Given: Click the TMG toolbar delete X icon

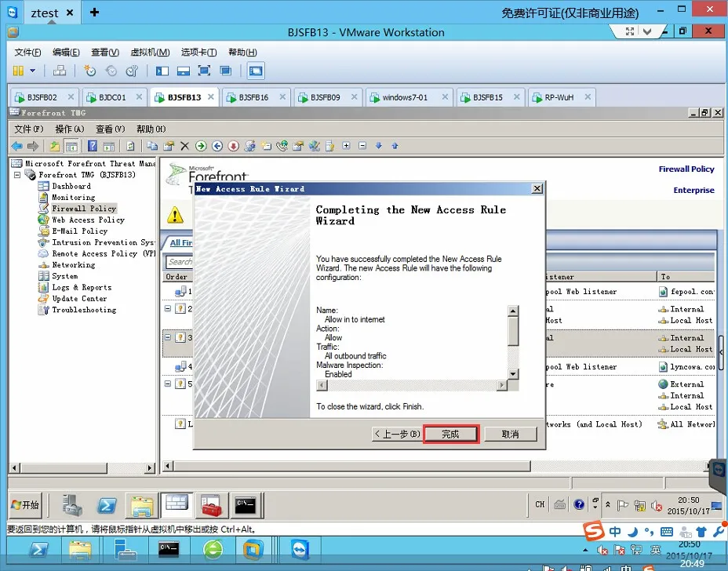Looking at the screenshot, I should point(184,146).
